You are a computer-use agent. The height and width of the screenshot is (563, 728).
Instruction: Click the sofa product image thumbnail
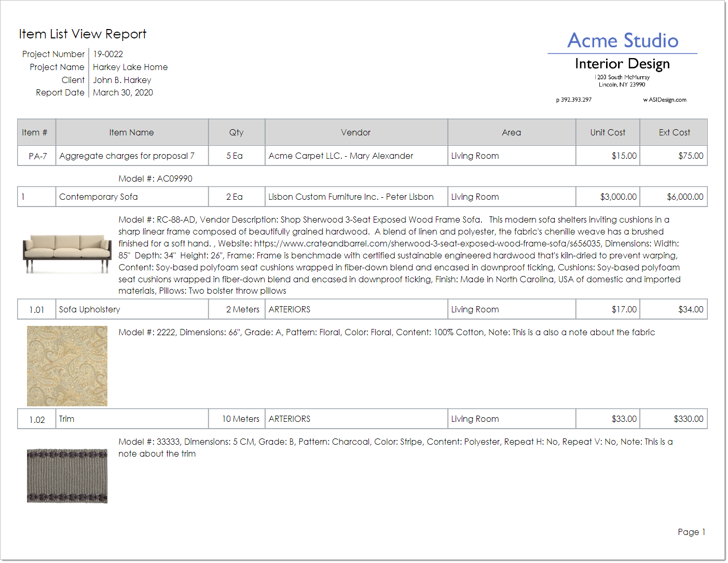pyautogui.click(x=67, y=253)
